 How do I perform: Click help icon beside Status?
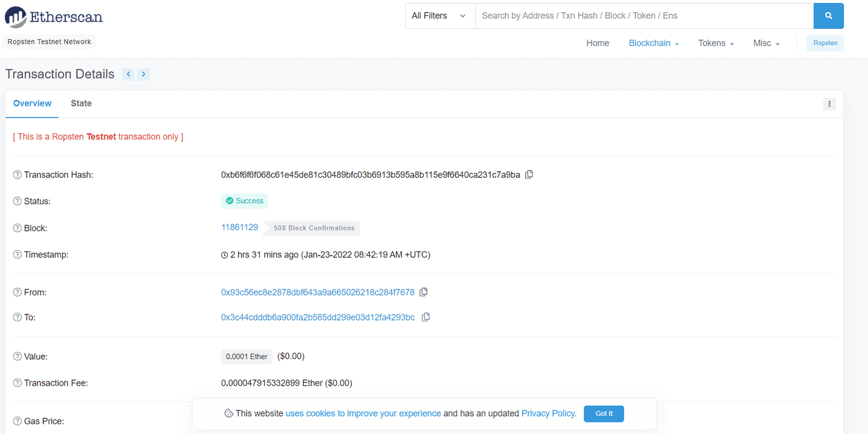(17, 201)
